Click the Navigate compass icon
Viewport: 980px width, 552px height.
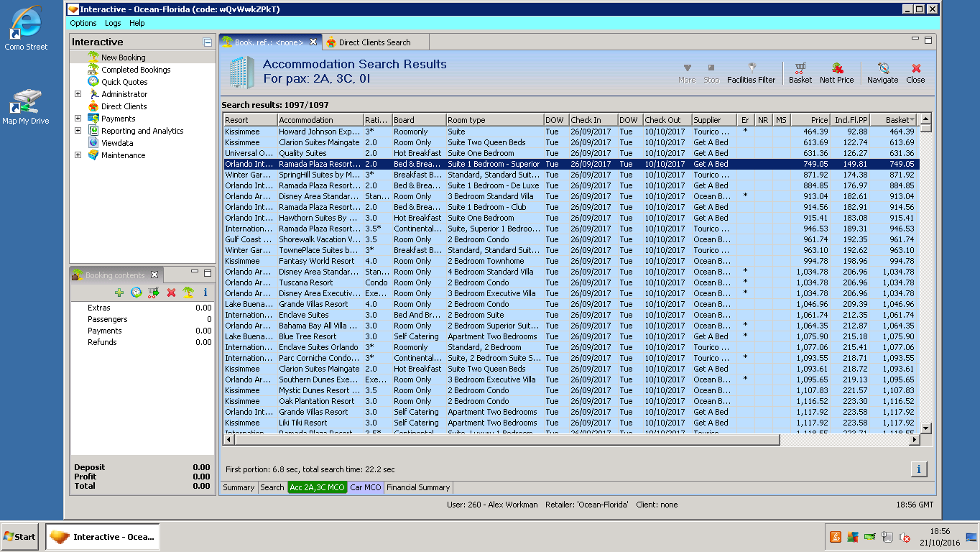tap(882, 69)
